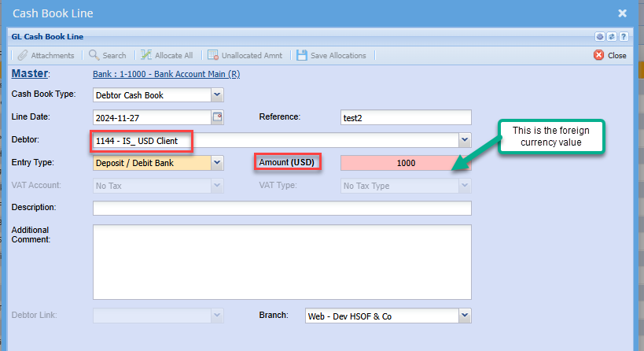Click into the Reference field test2
This screenshot has height=351, width=644.
coord(406,117)
